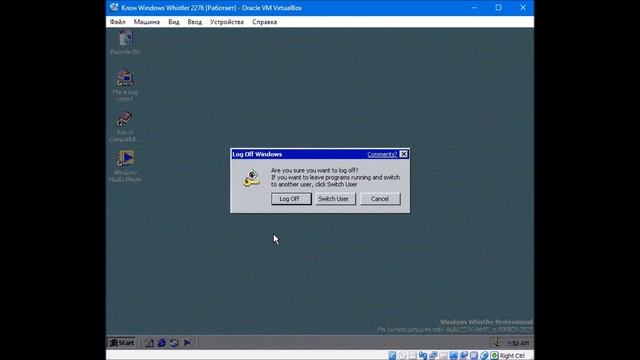Launch Internet Explorer from the quick launch
The height and width of the screenshot is (360, 640).
pos(162,343)
